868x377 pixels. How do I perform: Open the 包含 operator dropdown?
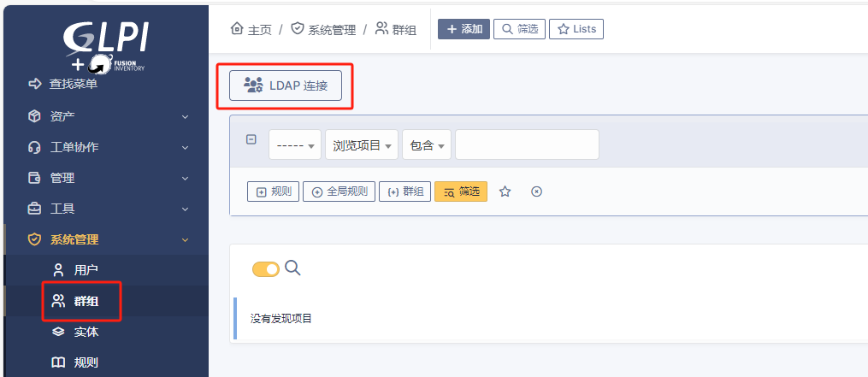pos(427,145)
